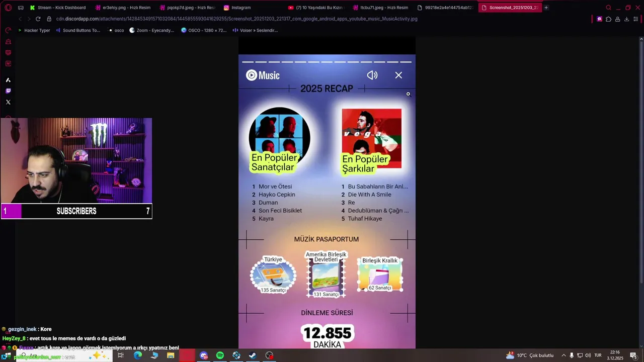The width and height of the screenshot is (644, 362).
Task: Click artist Mor ve Ötesi
Action: (x=275, y=187)
